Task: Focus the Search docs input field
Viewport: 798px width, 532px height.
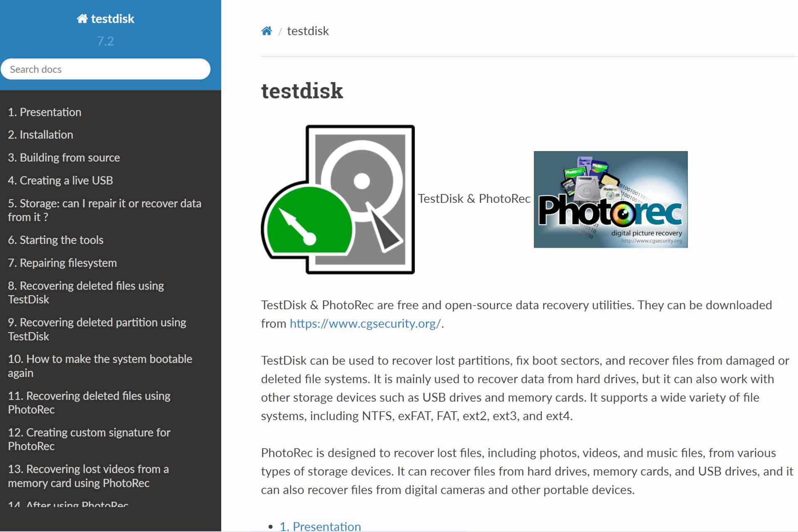Action: click(106, 69)
